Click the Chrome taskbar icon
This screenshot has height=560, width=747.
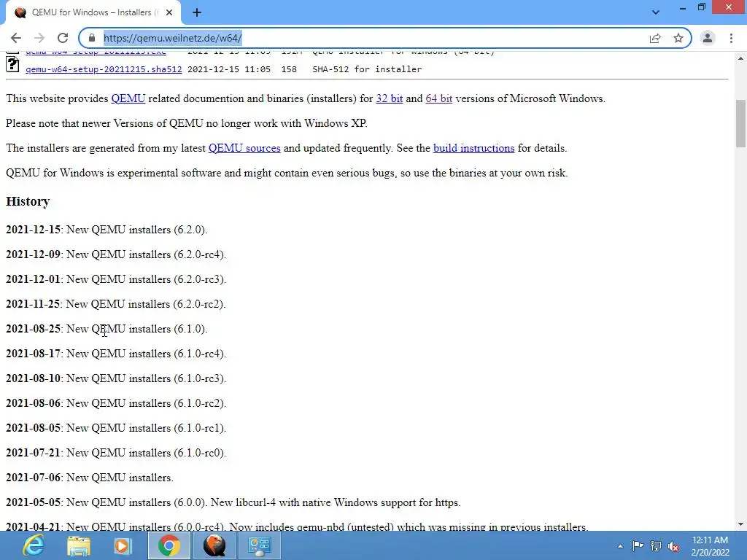click(169, 545)
